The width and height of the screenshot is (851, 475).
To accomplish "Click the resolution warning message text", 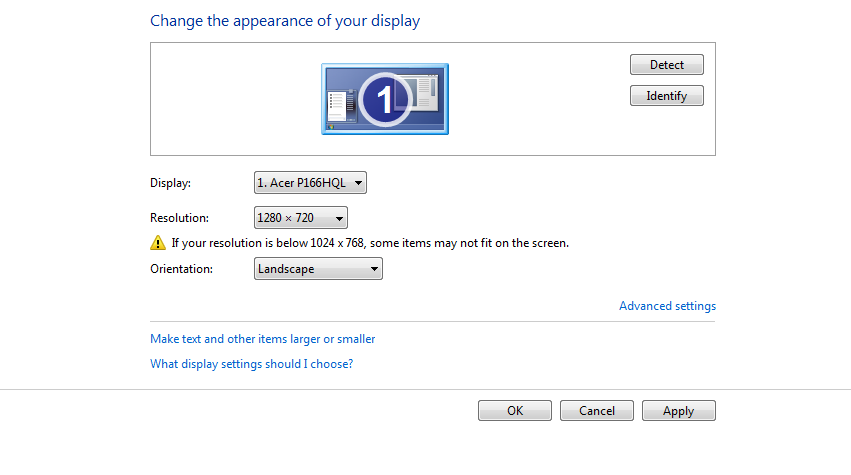I will (370, 243).
